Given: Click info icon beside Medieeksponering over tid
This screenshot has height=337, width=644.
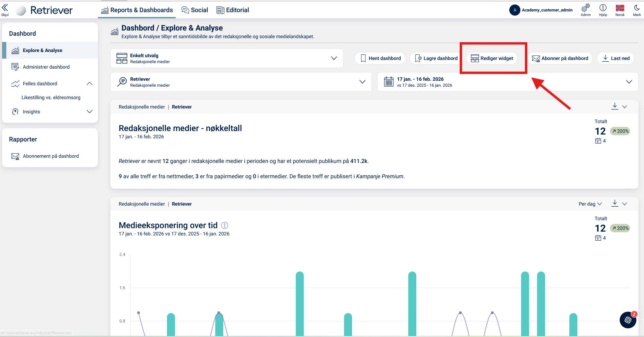Looking at the screenshot, I should 225,225.
